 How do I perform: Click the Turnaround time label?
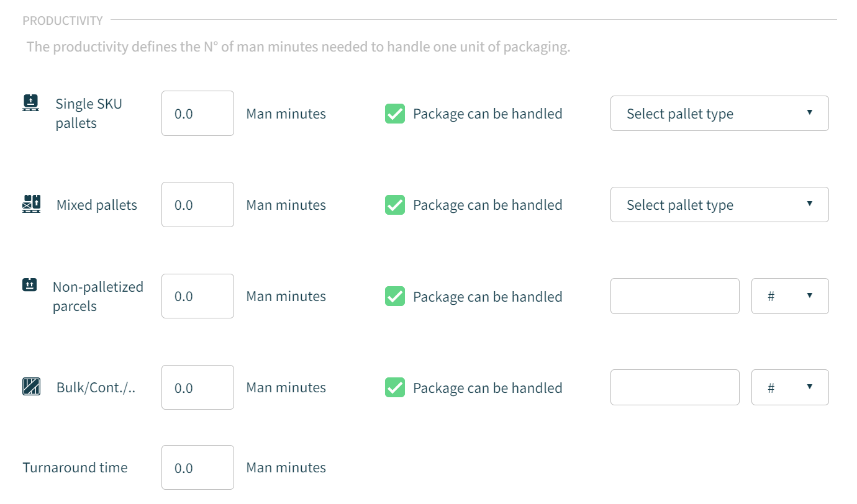coord(75,467)
